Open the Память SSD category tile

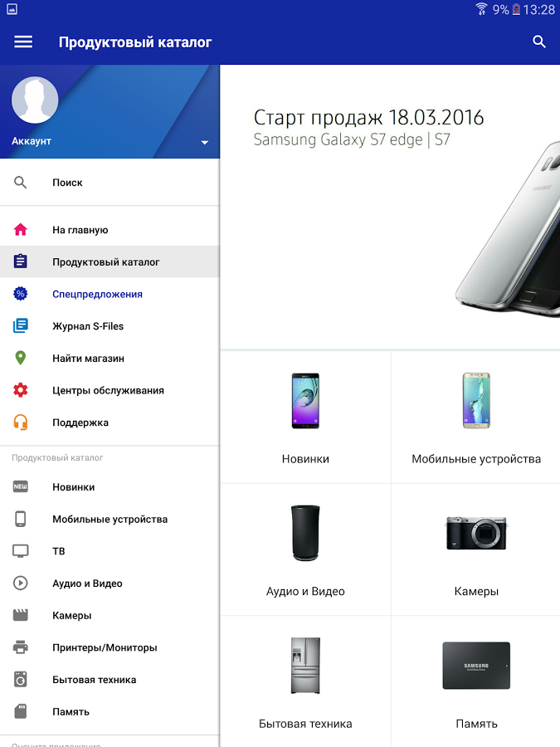coord(475,681)
